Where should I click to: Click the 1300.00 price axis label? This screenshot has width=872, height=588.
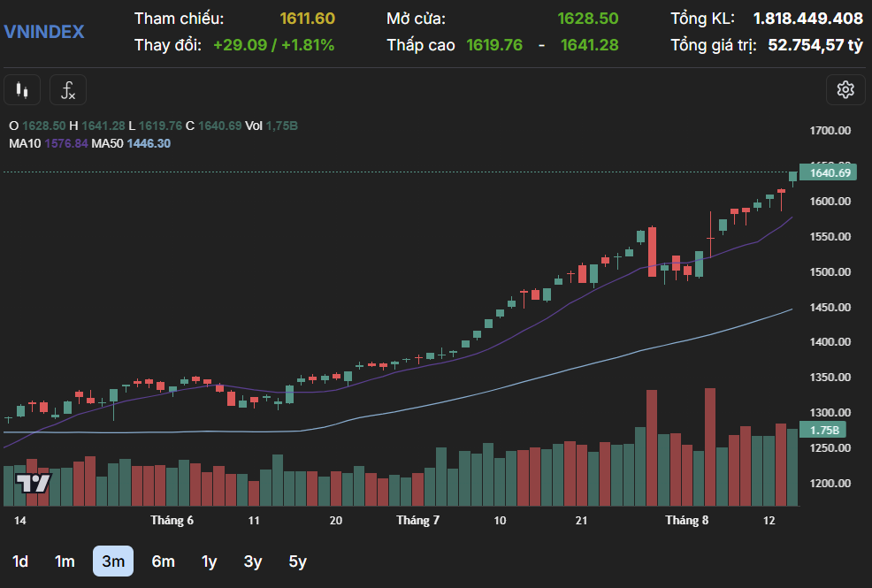click(830, 412)
